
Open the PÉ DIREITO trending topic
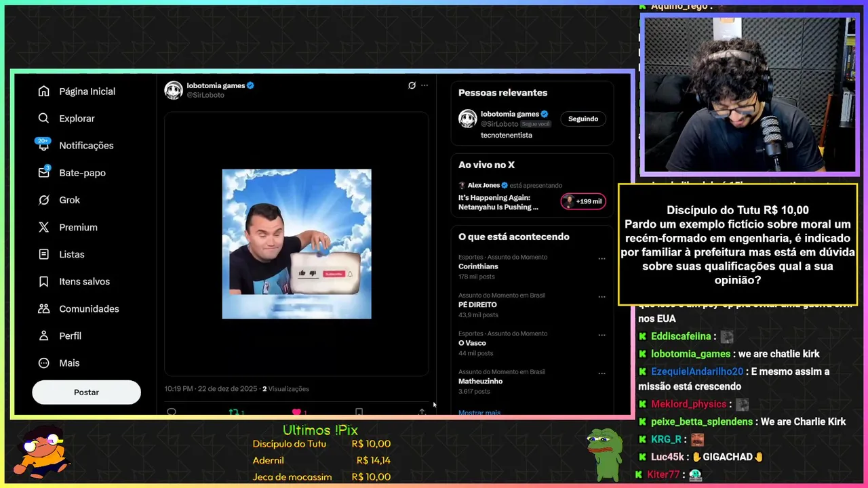pos(477,305)
